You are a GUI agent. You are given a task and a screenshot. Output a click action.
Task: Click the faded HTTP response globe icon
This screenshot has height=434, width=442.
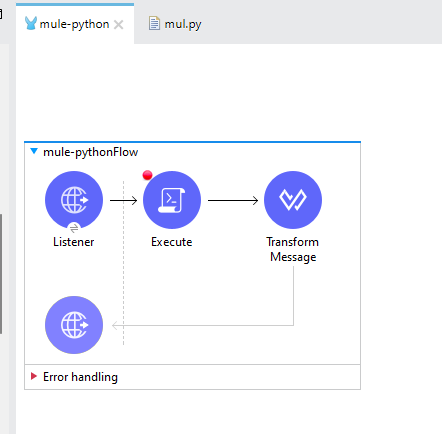coord(74,325)
